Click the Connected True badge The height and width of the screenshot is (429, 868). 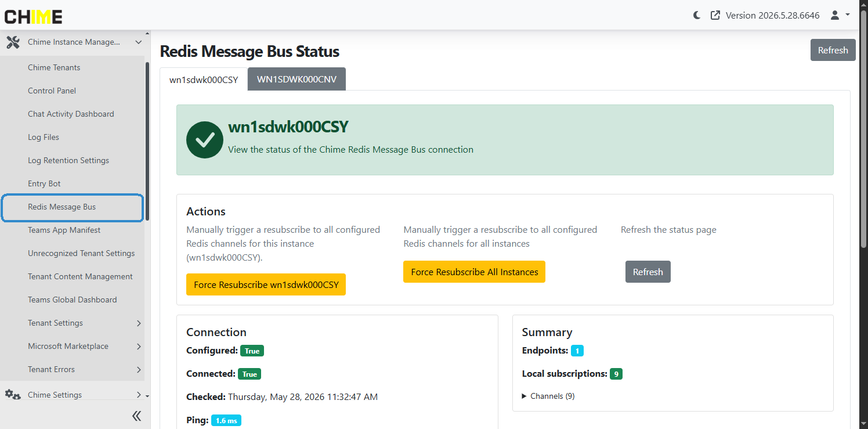click(x=249, y=374)
